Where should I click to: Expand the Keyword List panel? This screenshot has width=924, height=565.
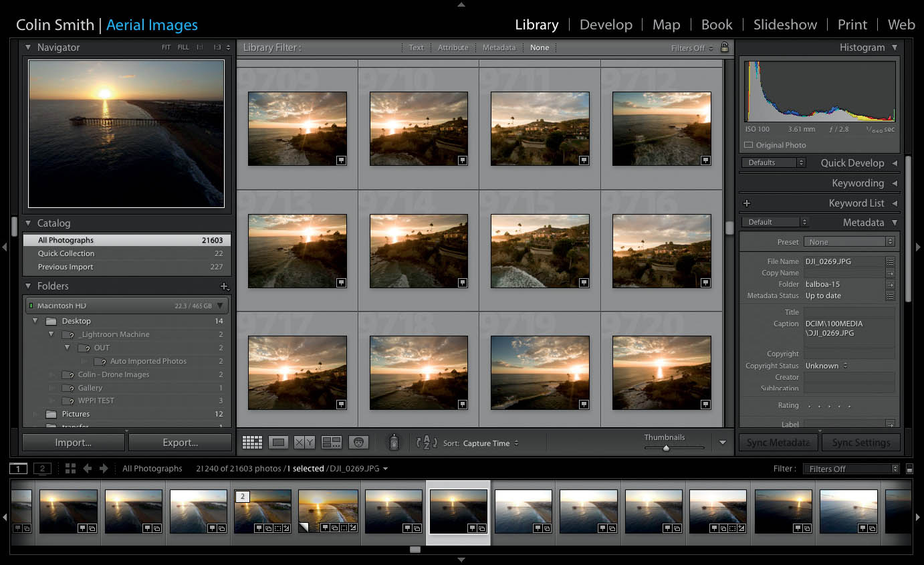pos(895,203)
